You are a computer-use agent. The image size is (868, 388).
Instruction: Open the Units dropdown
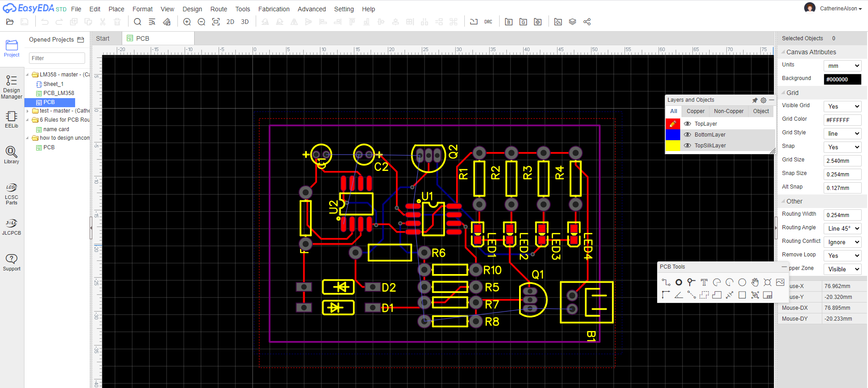click(x=842, y=66)
